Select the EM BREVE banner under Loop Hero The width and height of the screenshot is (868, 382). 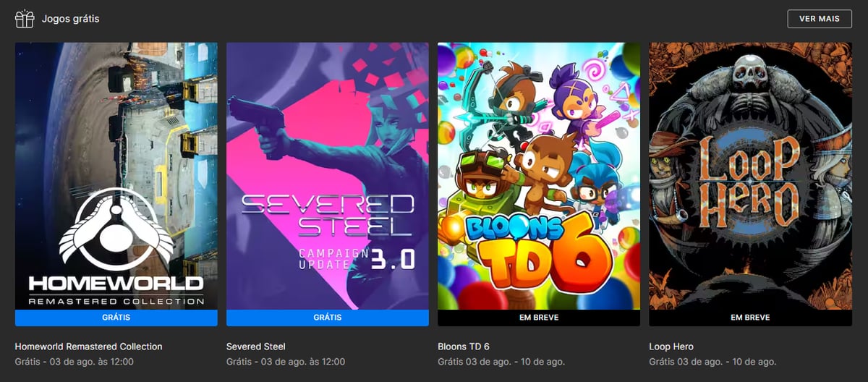coord(750,318)
